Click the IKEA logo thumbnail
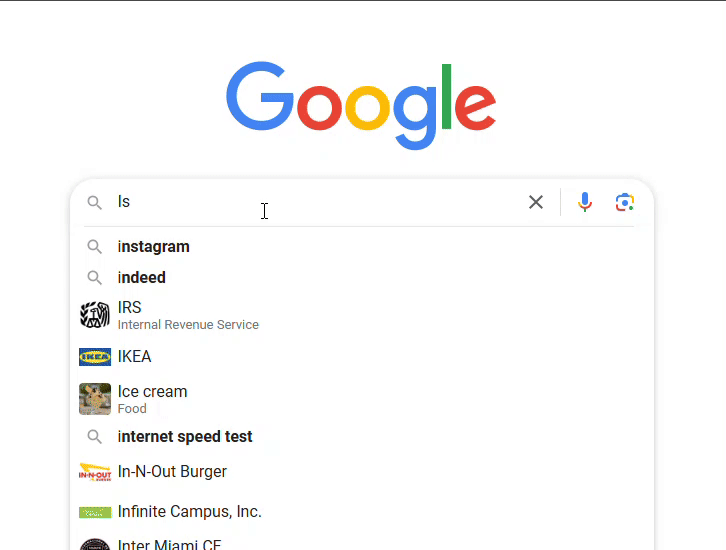 pyautogui.click(x=95, y=357)
